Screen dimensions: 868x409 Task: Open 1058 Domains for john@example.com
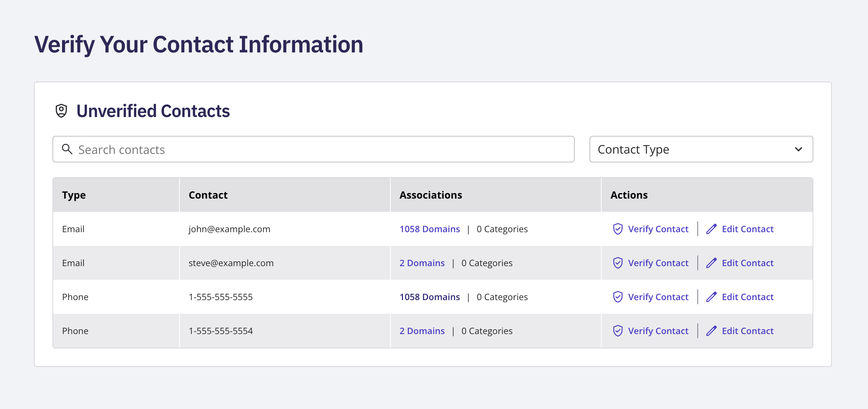point(430,229)
